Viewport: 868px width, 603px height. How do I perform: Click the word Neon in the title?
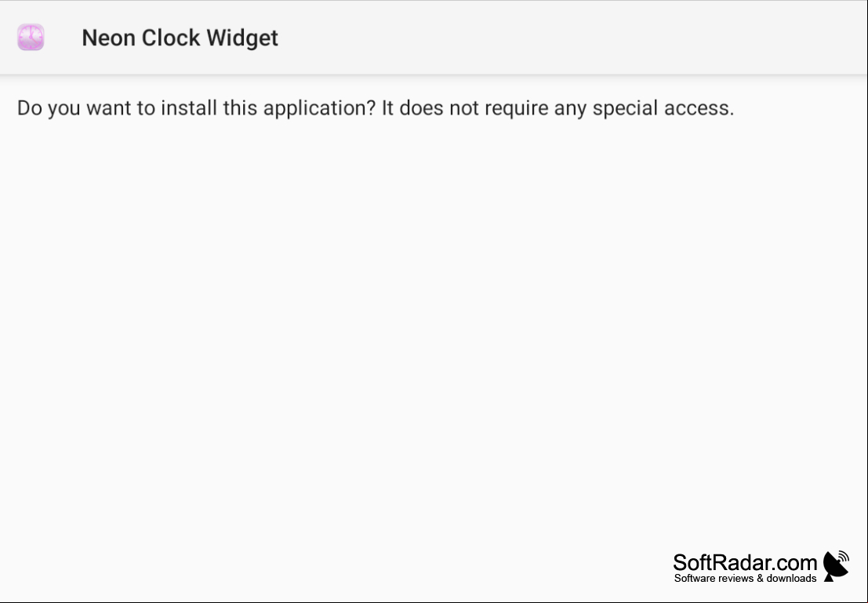coord(108,38)
